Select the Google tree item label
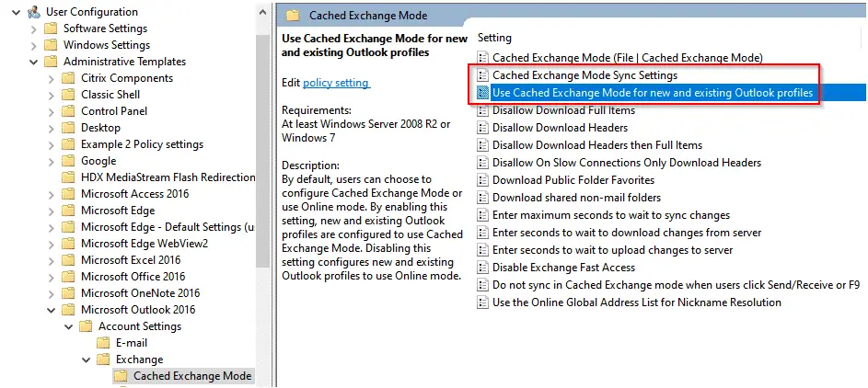The width and height of the screenshot is (868, 388). (98, 162)
